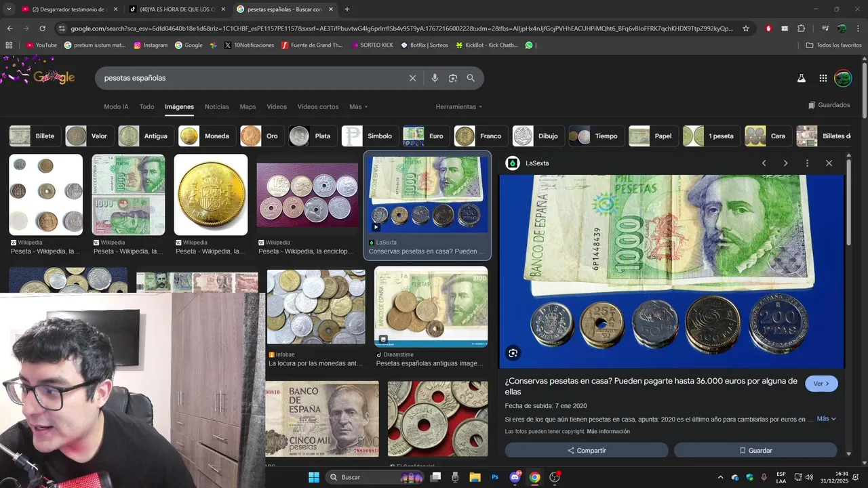Open Discord from the taskbar
The width and height of the screenshot is (868, 488).
pyautogui.click(x=515, y=477)
